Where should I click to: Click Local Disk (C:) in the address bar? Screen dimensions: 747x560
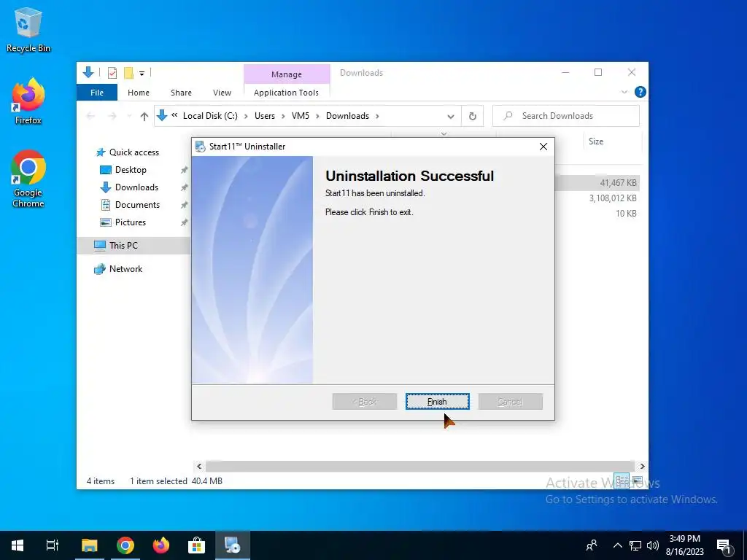click(210, 116)
